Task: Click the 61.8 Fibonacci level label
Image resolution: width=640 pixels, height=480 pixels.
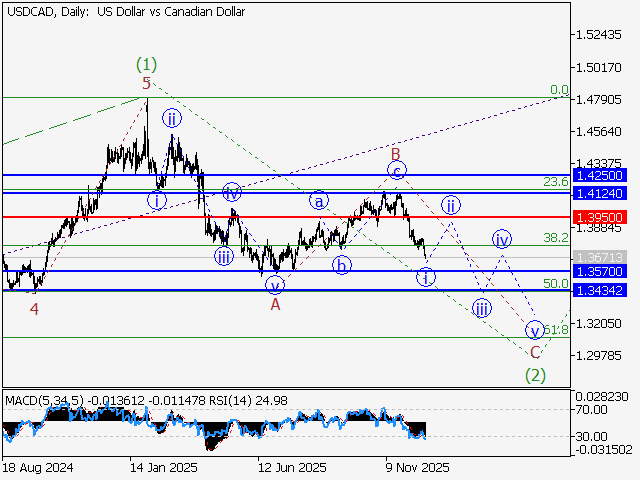Action: 555,329
